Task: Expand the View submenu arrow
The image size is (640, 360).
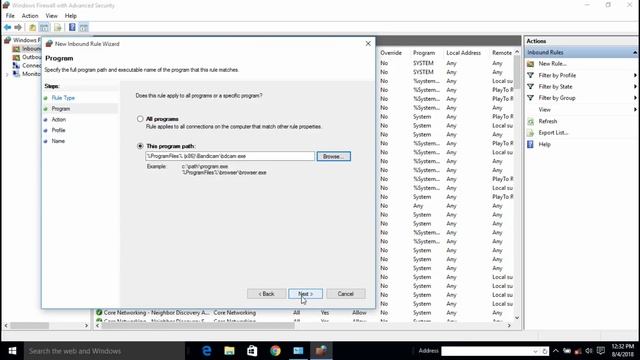Action: (x=635, y=109)
